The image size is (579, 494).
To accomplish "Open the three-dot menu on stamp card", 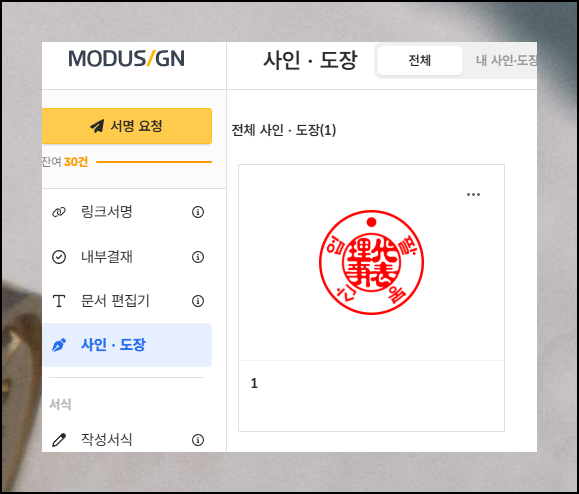I will [473, 195].
